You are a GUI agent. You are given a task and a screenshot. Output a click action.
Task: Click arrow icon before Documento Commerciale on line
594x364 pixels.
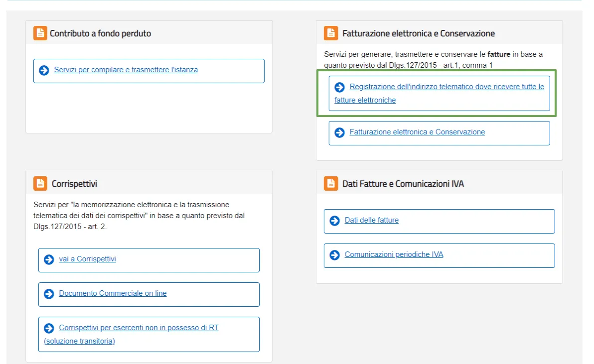point(49,294)
